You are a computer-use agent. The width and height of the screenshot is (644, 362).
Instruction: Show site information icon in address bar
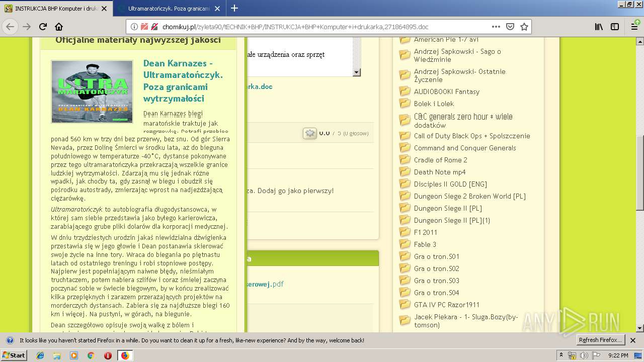134,27
